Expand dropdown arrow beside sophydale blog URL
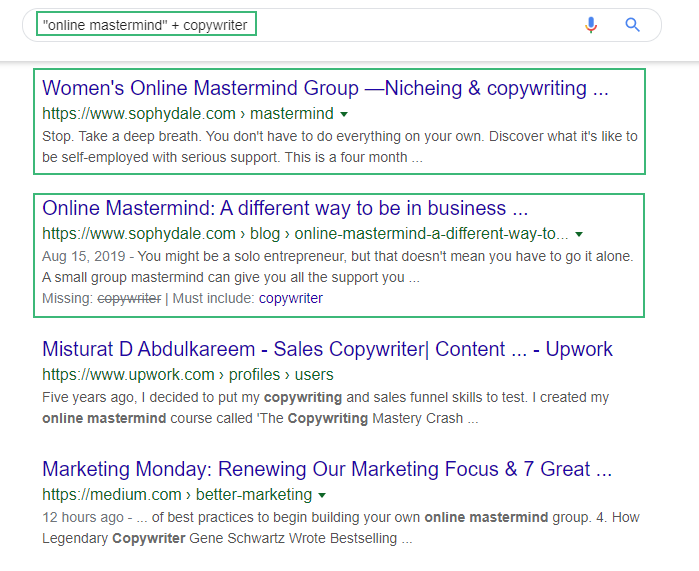699x571 pixels. point(579,234)
